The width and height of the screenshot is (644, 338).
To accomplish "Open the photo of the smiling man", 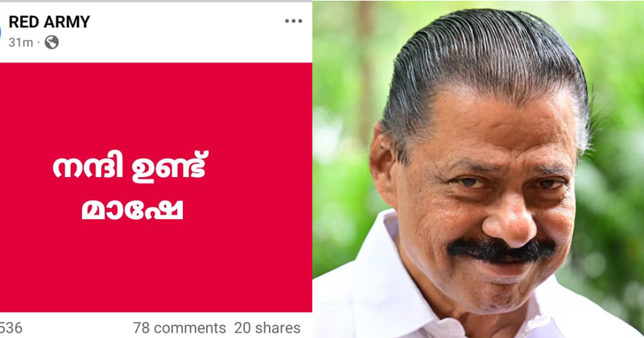I will (478, 169).
